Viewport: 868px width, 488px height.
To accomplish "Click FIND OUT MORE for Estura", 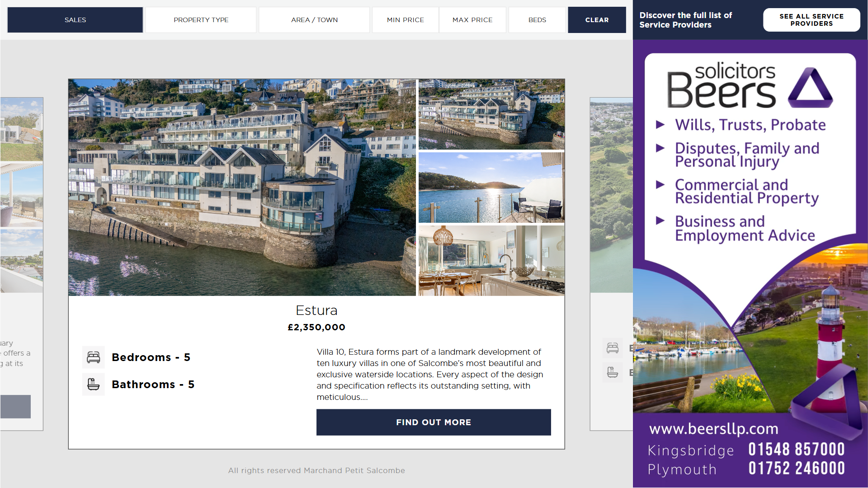I will (x=434, y=422).
